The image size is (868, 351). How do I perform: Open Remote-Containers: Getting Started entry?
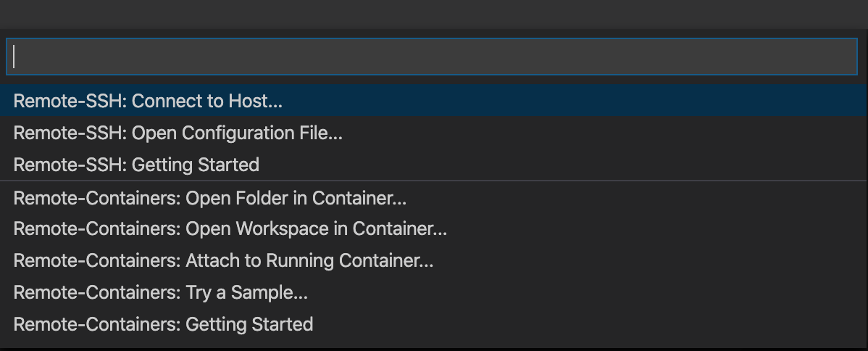[434, 324]
